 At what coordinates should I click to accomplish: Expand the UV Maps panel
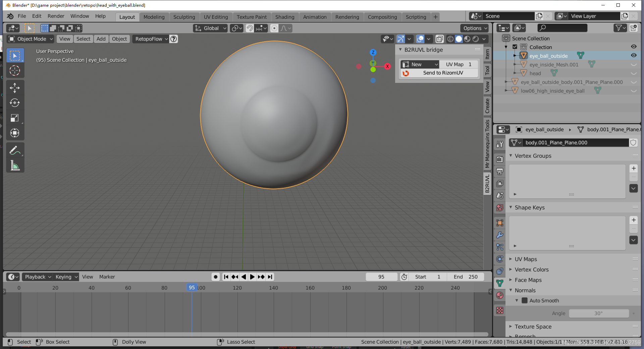(526, 259)
